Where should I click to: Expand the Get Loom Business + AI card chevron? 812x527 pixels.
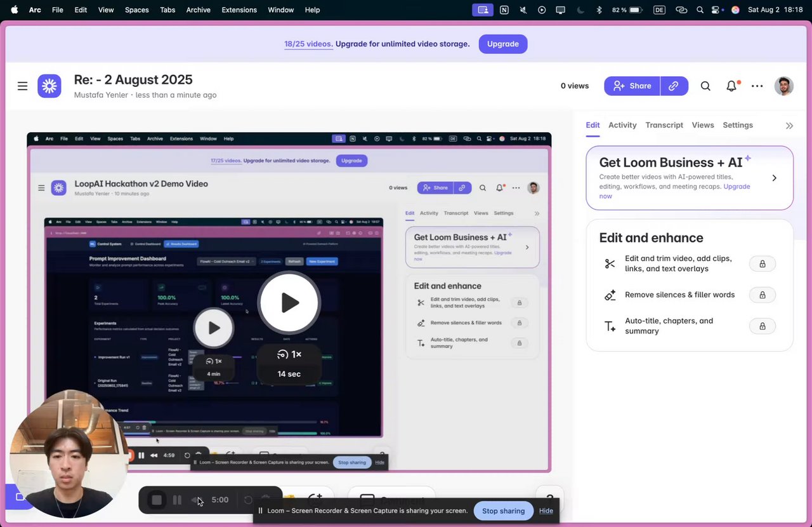click(774, 178)
